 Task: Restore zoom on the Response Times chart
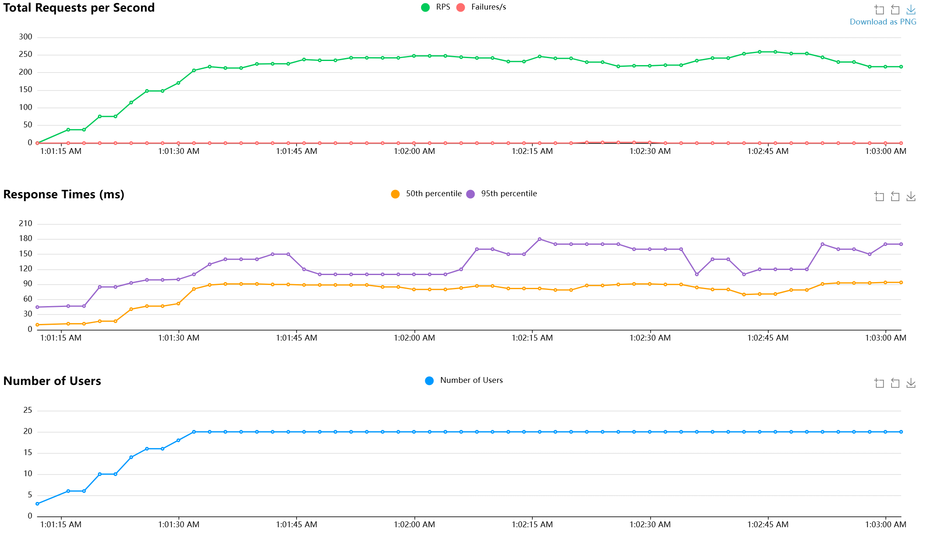(x=895, y=196)
